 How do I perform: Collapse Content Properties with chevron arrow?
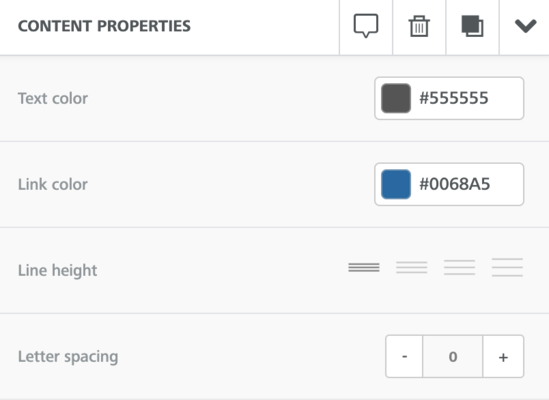[x=526, y=26]
